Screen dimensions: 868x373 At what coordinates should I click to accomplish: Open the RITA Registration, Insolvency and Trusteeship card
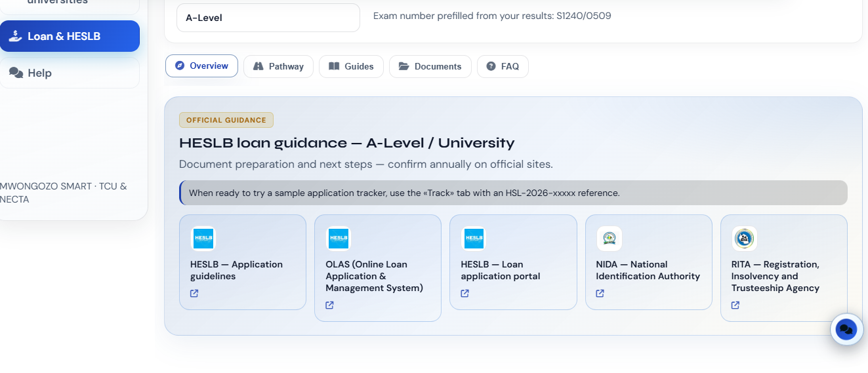tap(784, 268)
